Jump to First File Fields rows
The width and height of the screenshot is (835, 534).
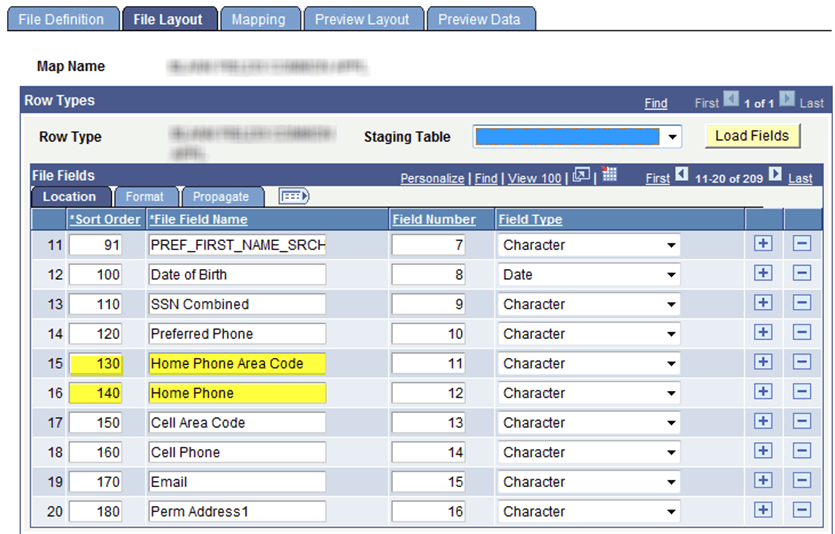click(658, 178)
